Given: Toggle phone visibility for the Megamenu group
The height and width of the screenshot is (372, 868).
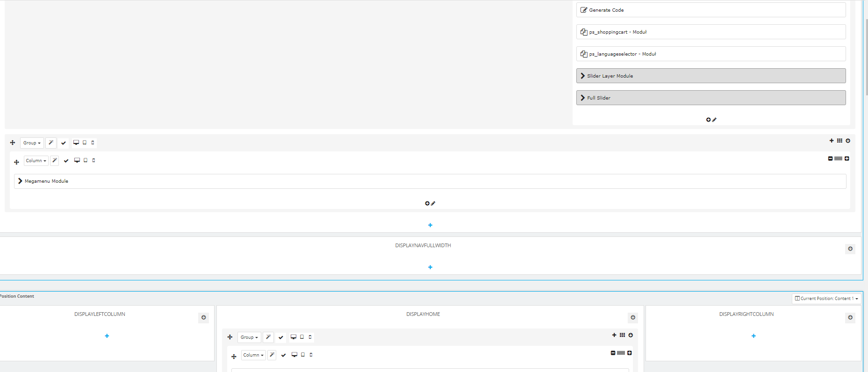Looking at the screenshot, I should 93,143.
